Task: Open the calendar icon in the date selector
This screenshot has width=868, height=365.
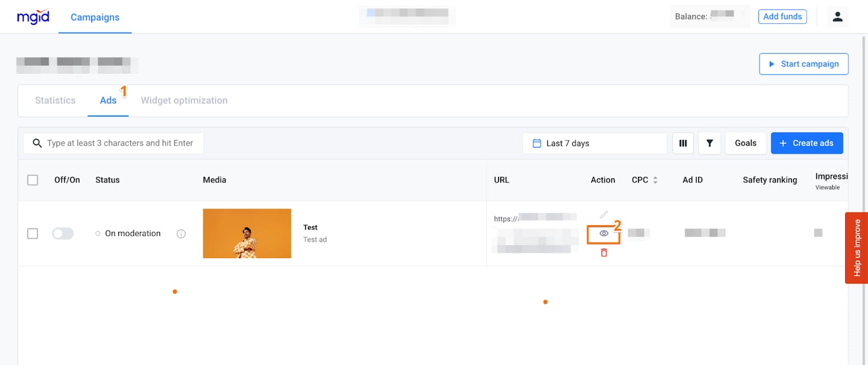Action: (537, 143)
